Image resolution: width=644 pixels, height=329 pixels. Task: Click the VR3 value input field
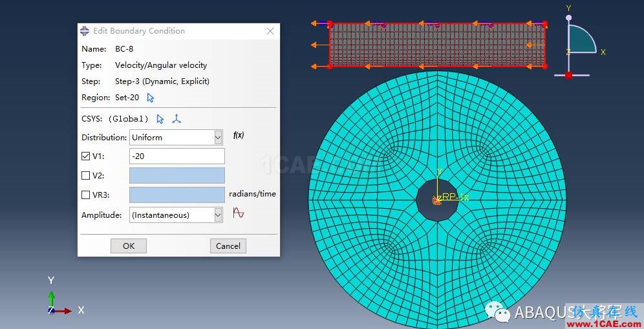click(x=177, y=195)
